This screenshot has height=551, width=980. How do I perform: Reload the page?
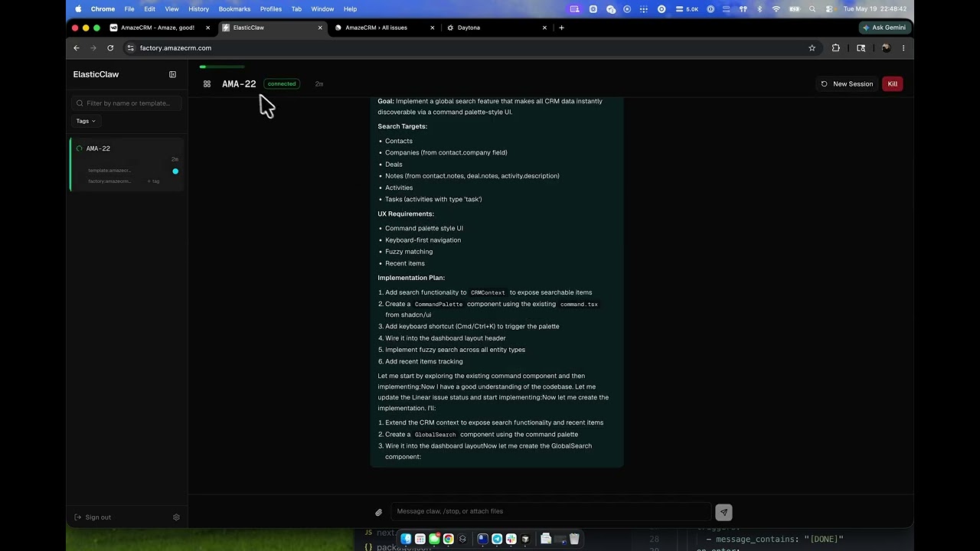[110, 47]
